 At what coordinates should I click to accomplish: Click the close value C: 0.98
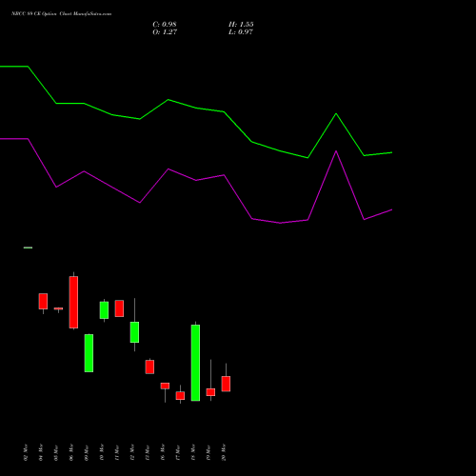coord(165,25)
